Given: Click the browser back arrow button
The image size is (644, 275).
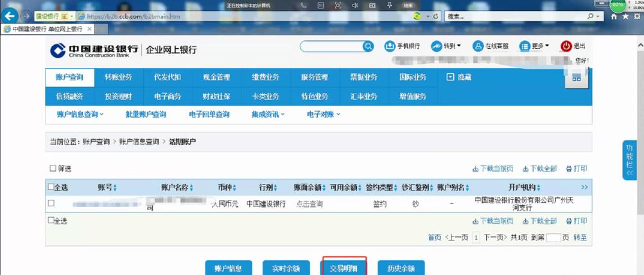Looking at the screenshot, I should (x=10, y=17).
